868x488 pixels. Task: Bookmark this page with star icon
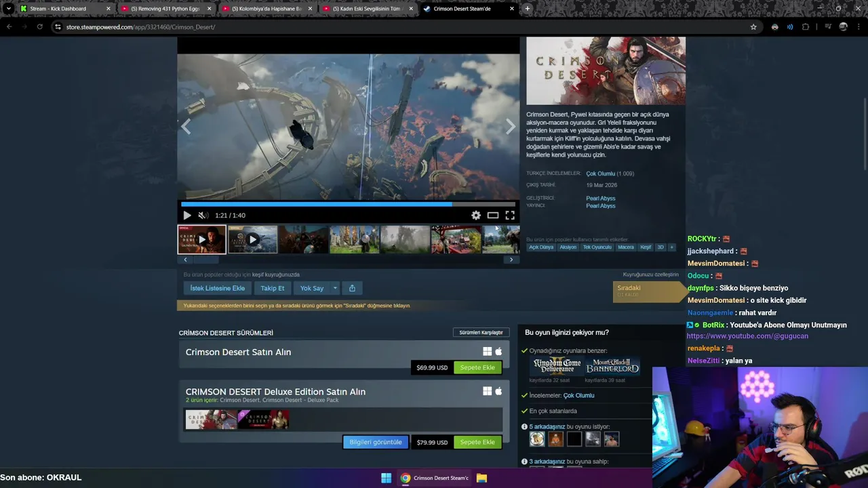[x=753, y=26]
